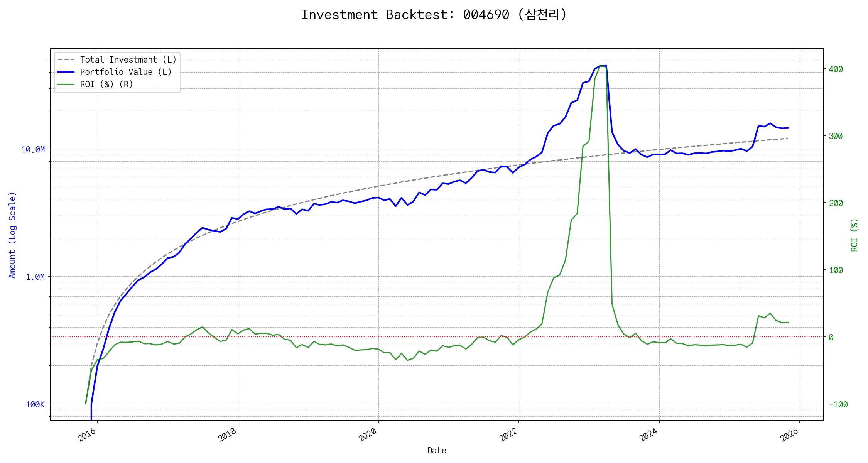The image size is (868, 463).
Task: Click the 2018 x-axis tick label
Action: (228, 435)
